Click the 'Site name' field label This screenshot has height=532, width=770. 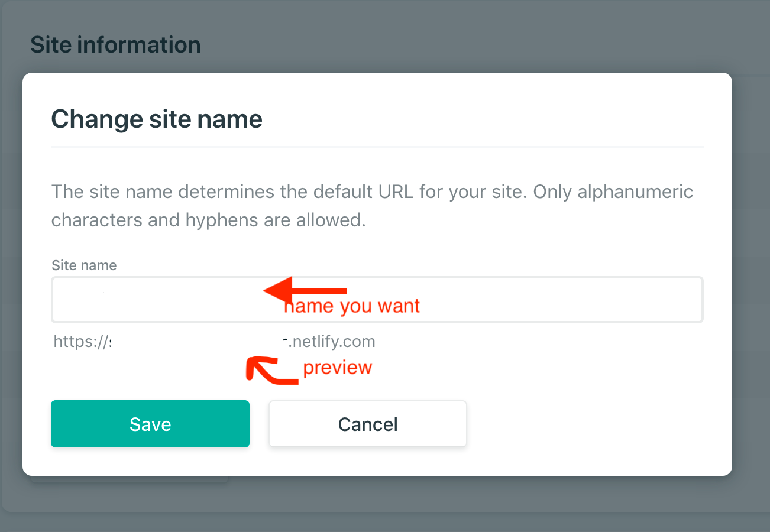coord(84,265)
